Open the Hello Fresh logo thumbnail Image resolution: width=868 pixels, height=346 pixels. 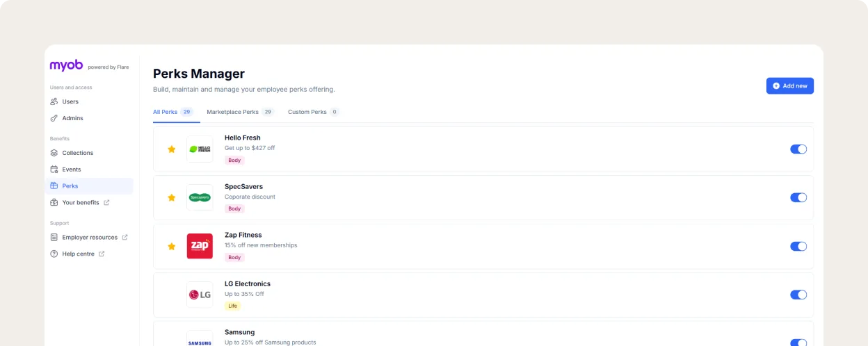pos(200,149)
